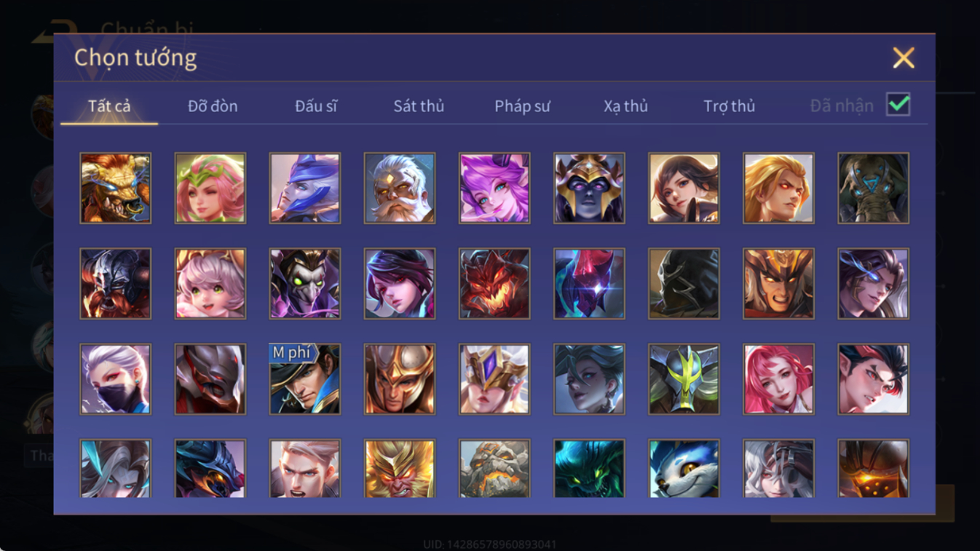Open the Sát thủ tab
The height and width of the screenshot is (551, 980).
[x=419, y=106]
